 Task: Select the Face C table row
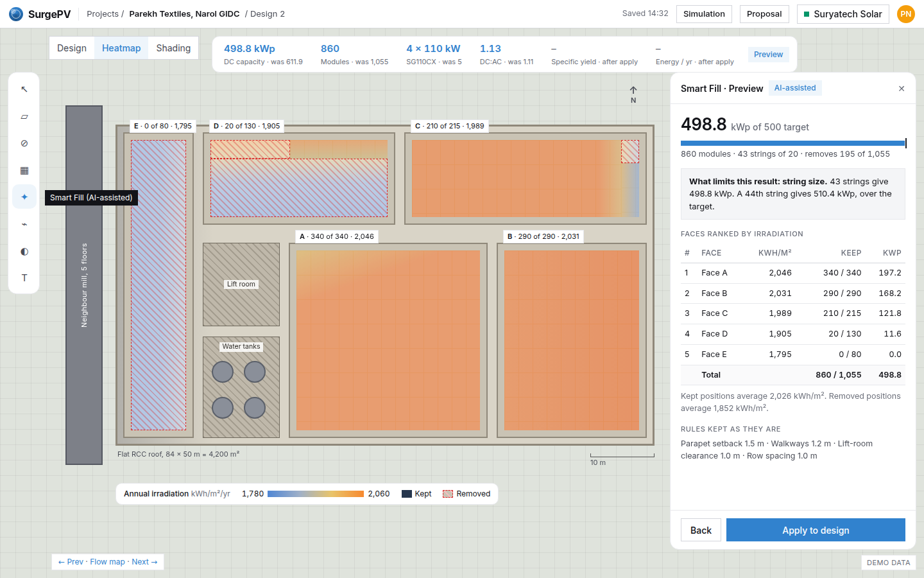(793, 313)
